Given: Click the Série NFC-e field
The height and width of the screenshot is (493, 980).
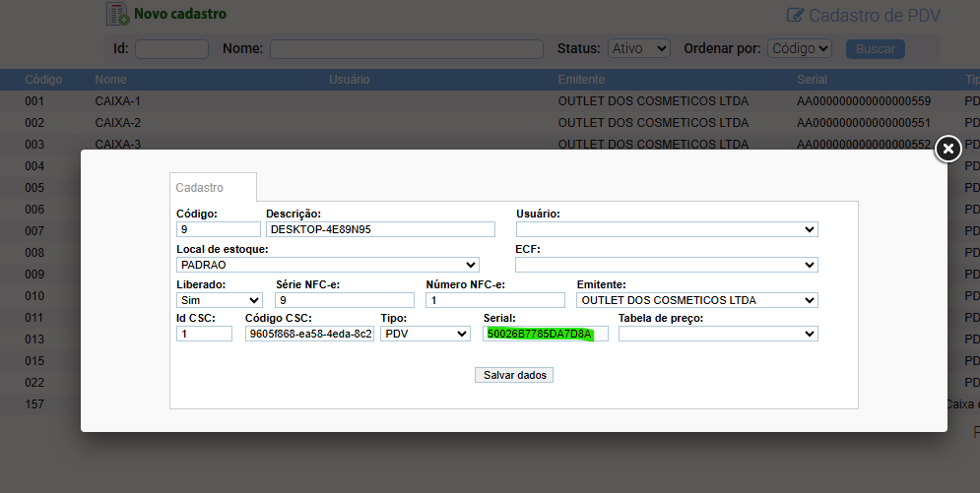Looking at the screenshot, I should tap(345, 300).
